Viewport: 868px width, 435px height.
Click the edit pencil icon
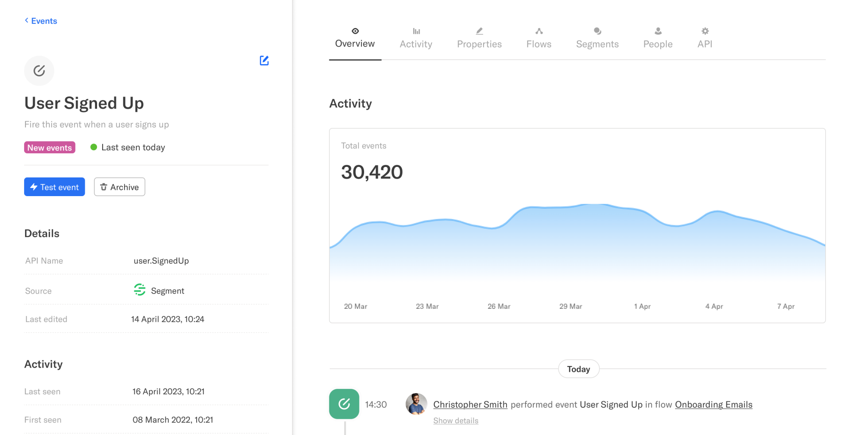tap(264, 61)
